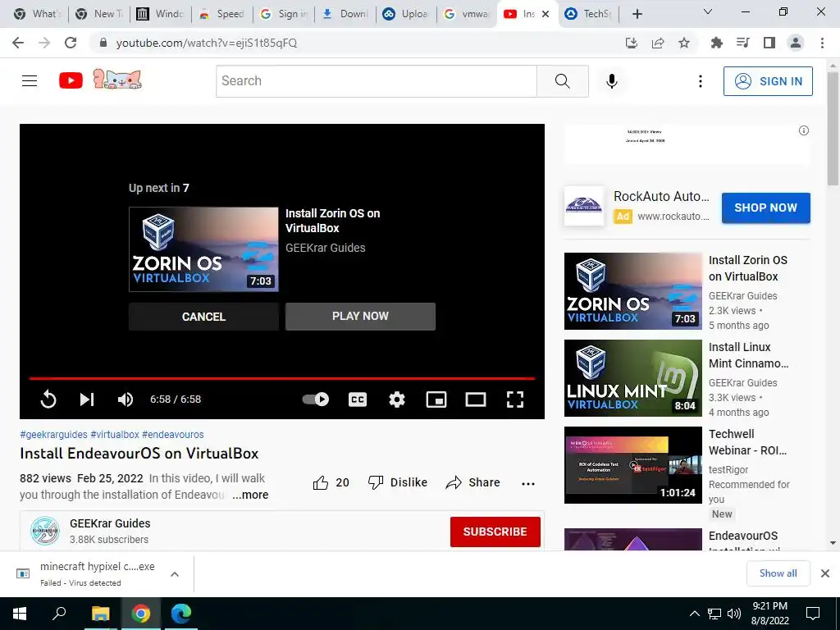The image size is (840, 630).
Task: Mute the video with the speaker icon
Action: point(126,399)
